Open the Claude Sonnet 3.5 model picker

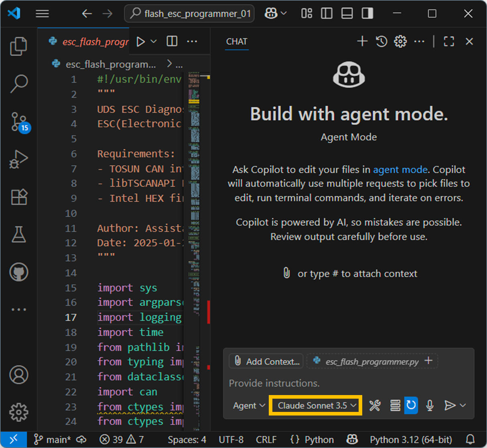[316, 405]
